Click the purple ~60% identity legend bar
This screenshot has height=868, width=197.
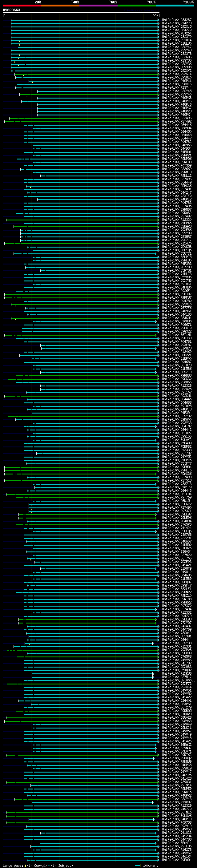point(99,6)
